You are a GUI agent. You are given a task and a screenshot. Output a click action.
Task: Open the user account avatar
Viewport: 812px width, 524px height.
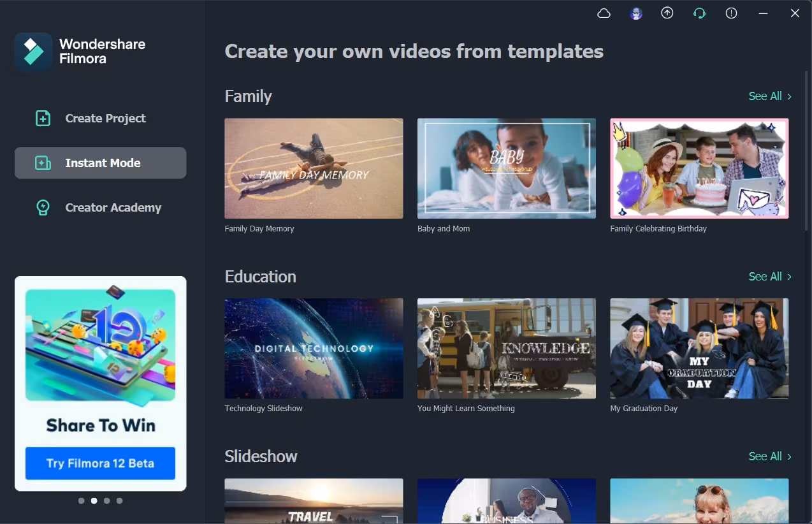635,13
